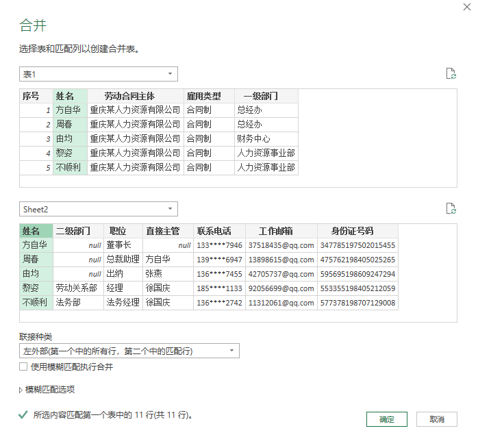The image size is (478, 448).
Task: Click the email 92056699@qq.com cell
Action: pyautogui.click(x=281, y=288)
